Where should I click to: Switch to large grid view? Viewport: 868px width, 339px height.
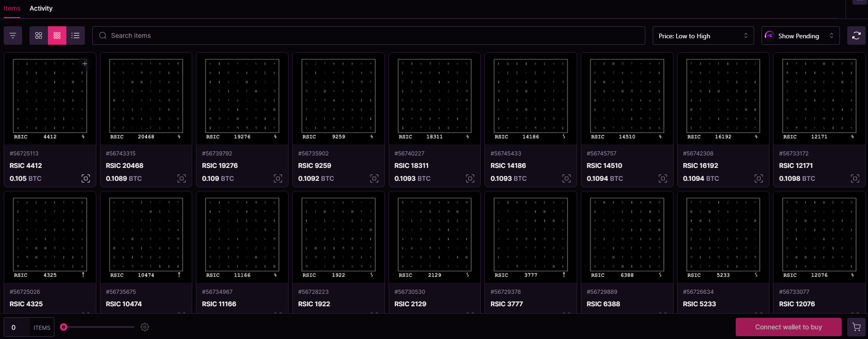39,36
